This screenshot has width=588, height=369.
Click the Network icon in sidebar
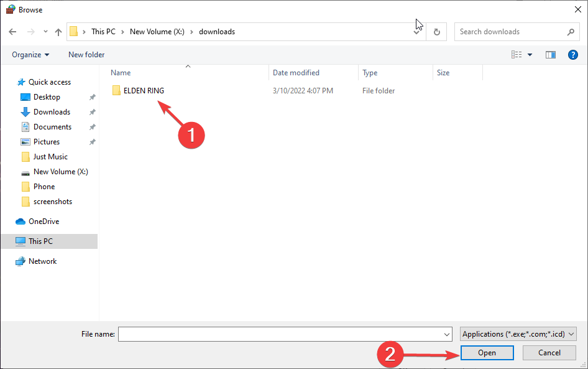pyautogui.click(x=21, y=261)
